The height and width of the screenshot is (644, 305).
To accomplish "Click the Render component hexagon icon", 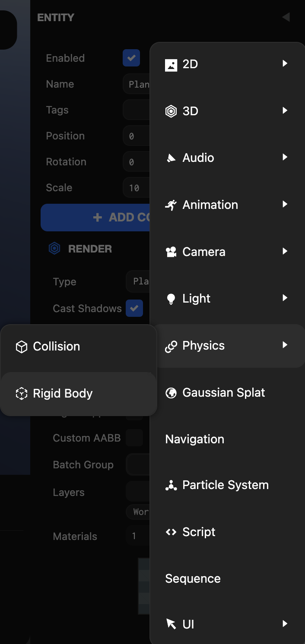I will click(x=54, y=249).
